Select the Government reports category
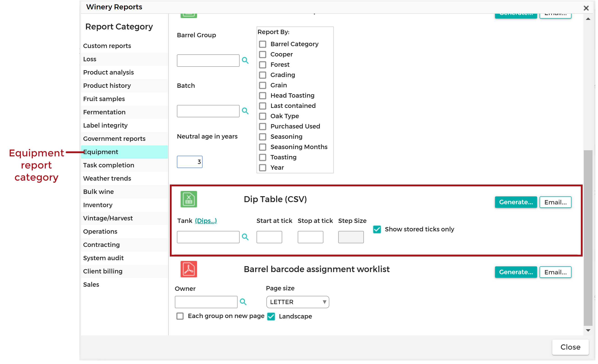 tap(114, 139)
